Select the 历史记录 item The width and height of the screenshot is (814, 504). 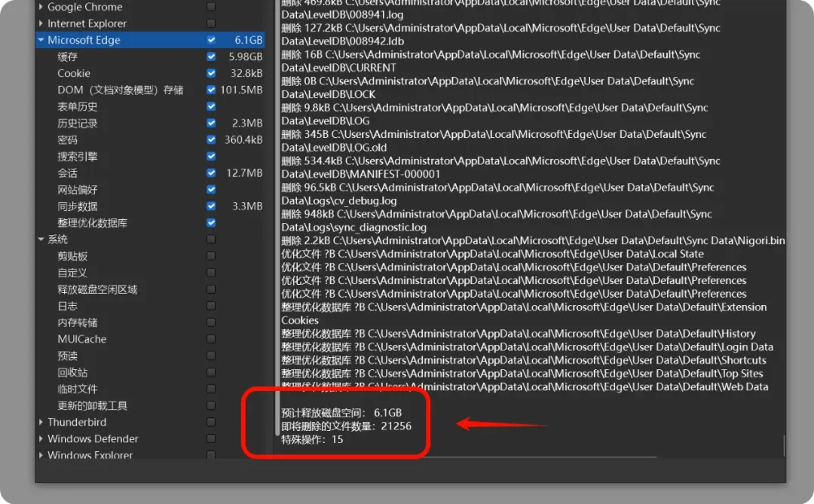click(78, 123)
